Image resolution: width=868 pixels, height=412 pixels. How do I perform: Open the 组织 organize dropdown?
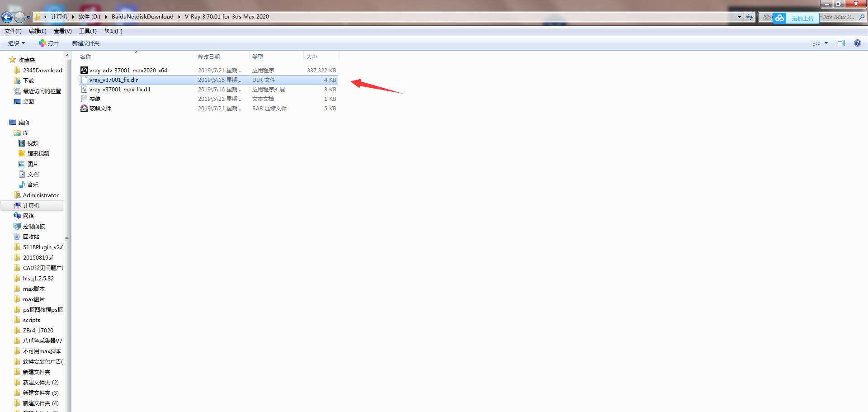16,43
